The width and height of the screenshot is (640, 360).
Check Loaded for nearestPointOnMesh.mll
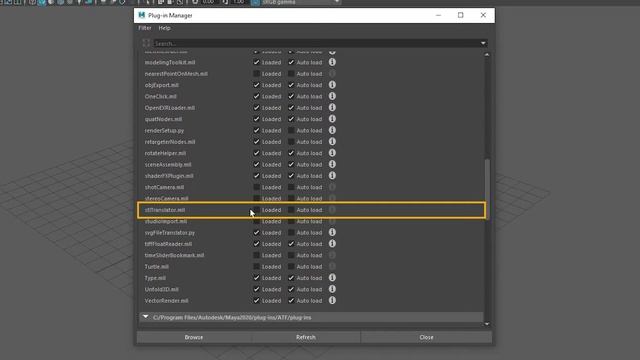tap(256, 73)
